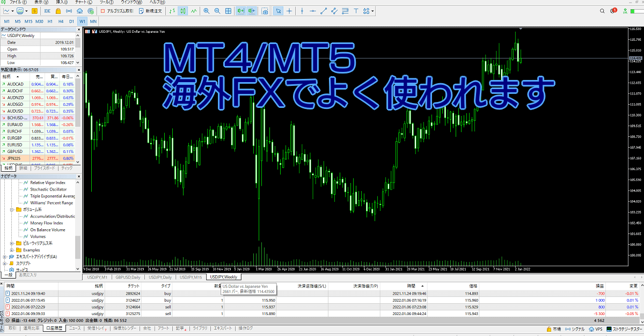Collapse the ボリューム系 folder
Viewport: 644px width, 336px height.
pyautogui.click(x=12, y=209)
